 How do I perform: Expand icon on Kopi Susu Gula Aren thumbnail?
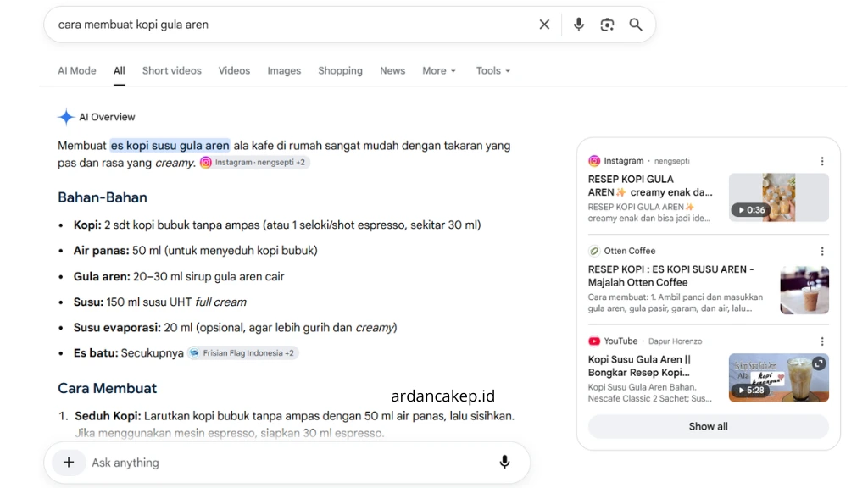pos(819,363)
